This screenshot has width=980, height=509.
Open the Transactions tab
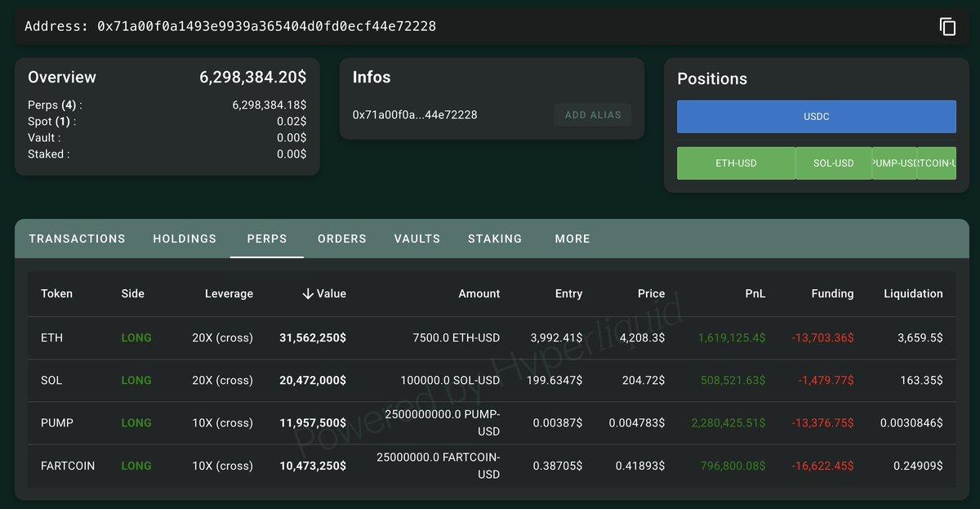tap(77, 239)
